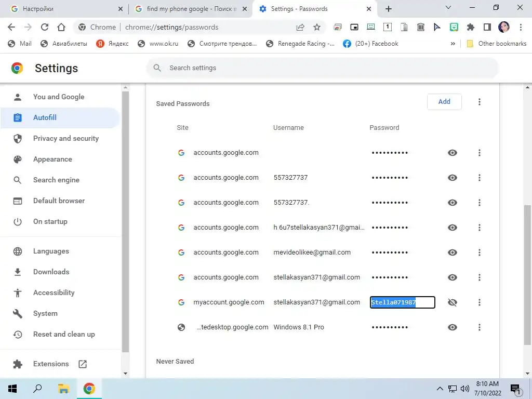
Task: Show password for h 6u7stellakasyan371 entry
Action: pos(453,228)
